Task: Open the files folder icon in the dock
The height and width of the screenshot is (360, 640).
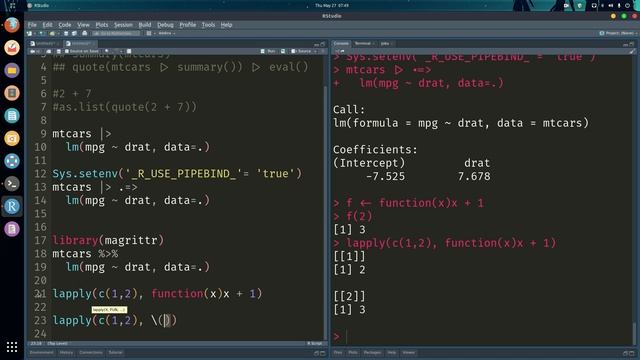Action: click(12, 70)
